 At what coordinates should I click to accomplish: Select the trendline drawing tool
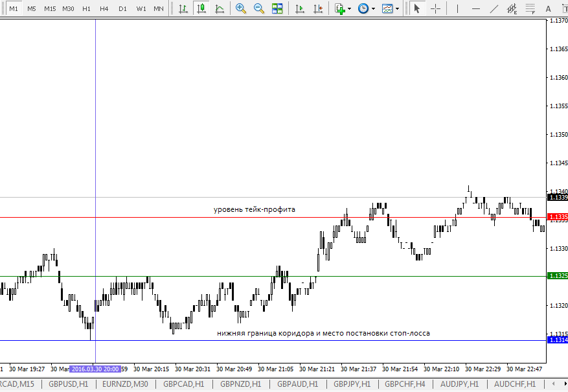(494, 8)
